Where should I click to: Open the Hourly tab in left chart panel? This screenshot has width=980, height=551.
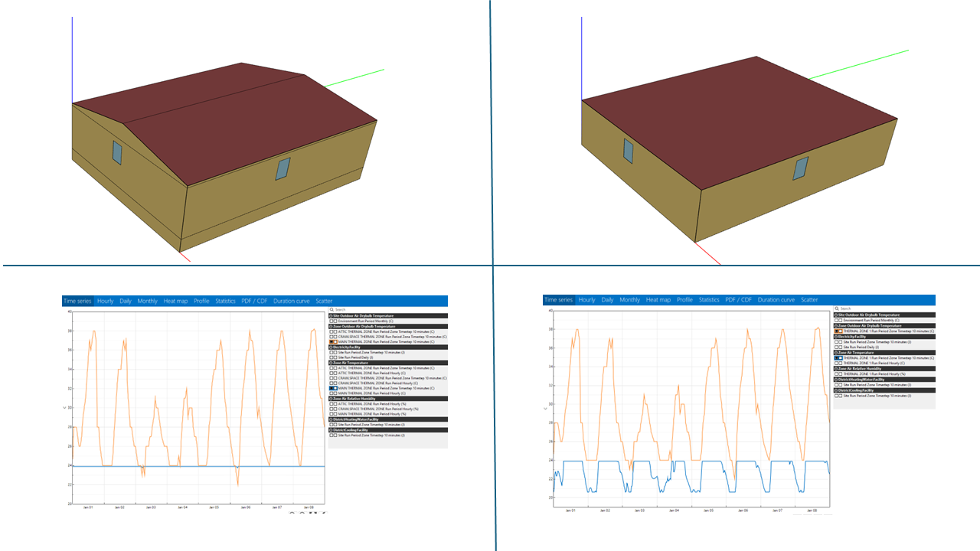tap(105, 301)
